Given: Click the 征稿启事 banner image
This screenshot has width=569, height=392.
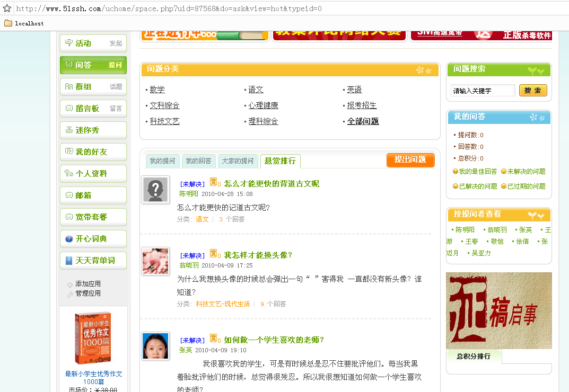Looking at the screenshot, I should click(499, 310).
